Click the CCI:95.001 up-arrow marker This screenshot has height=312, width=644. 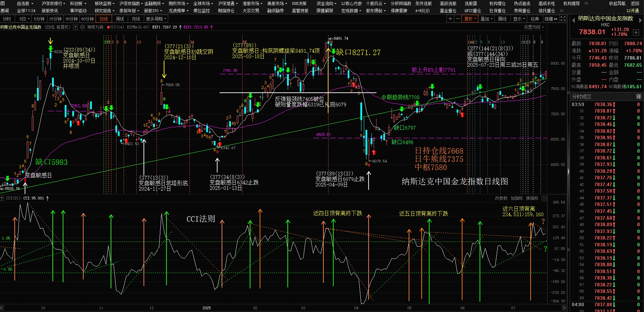[x=47, y=198]
